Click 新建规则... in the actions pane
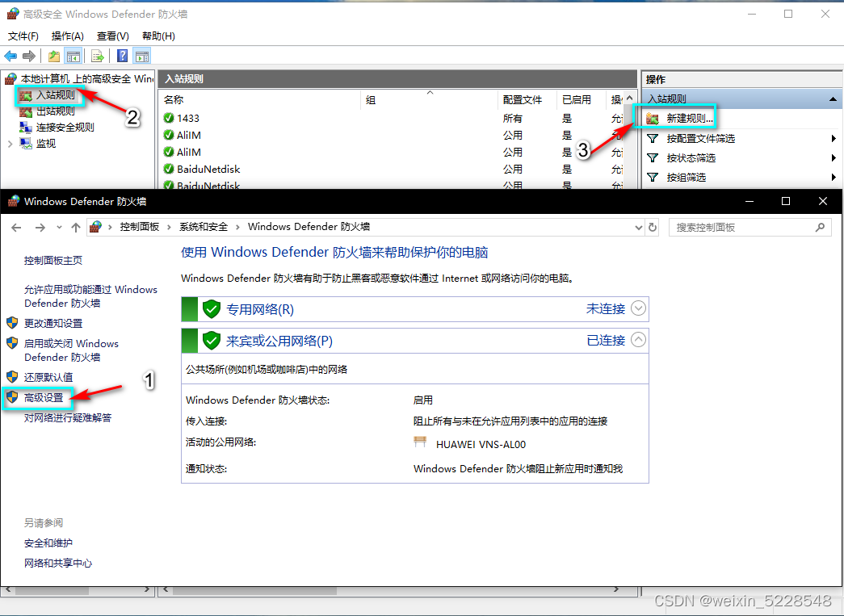Image resolution: width=844 pixels, height=616 pixels. (x=690, y=119)
